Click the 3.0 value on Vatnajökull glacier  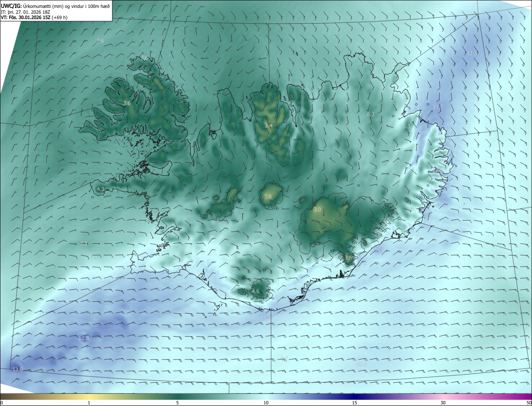(317, 210)
